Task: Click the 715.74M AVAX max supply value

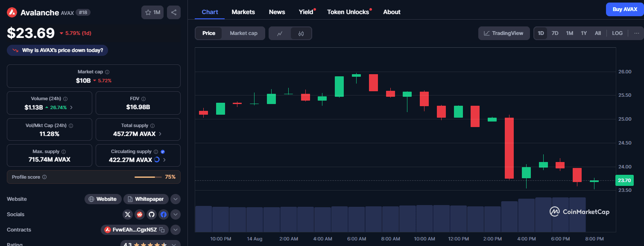Action: pos(50,159)
